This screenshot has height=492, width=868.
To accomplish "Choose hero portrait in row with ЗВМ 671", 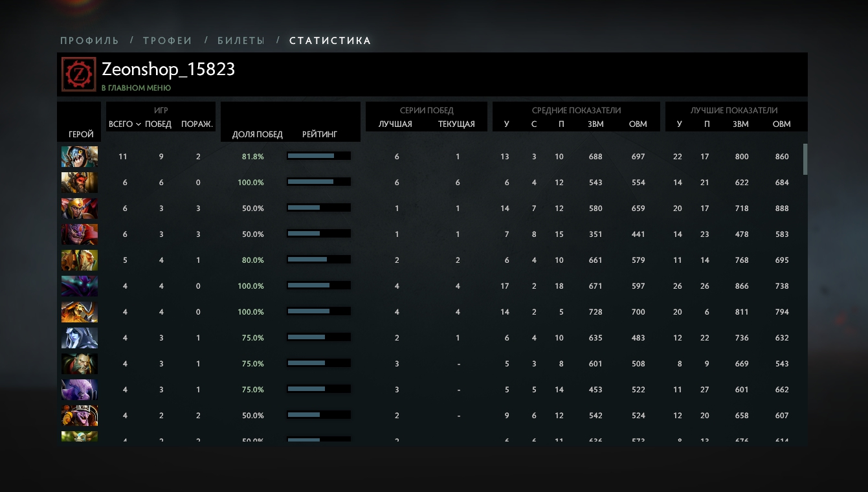I will coord(80,286).
